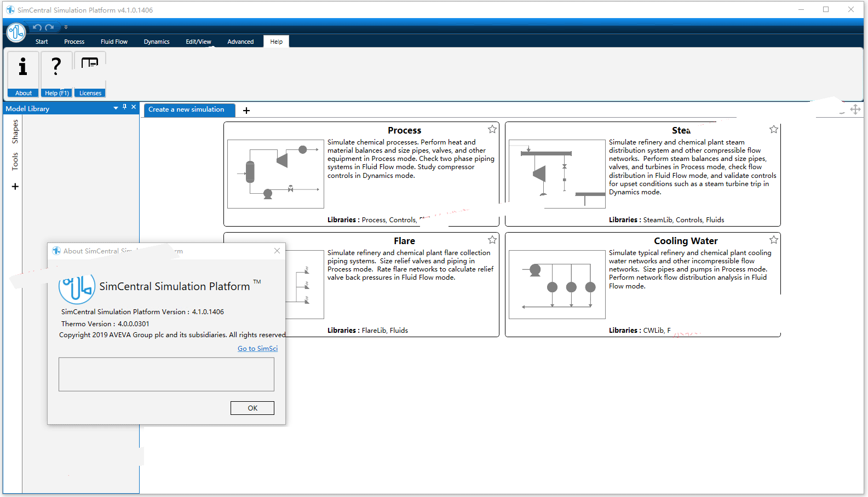Image resolution: width=868 pixels, height=497 pixels.
Task: Redo the action in quick access toolbar
Action: pos(50,27)
